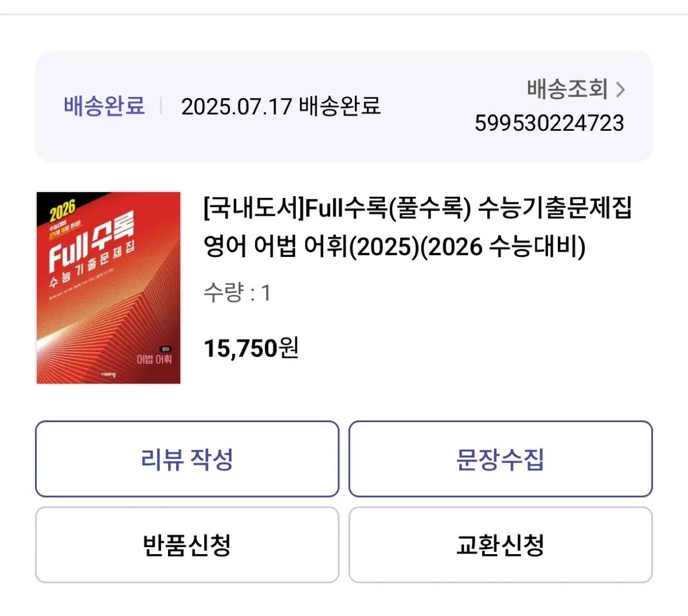Tap the blue 배송완료 status label
The width and height of the screenshot is (688, 616).
pyautogui.click(x=104, y=106)
